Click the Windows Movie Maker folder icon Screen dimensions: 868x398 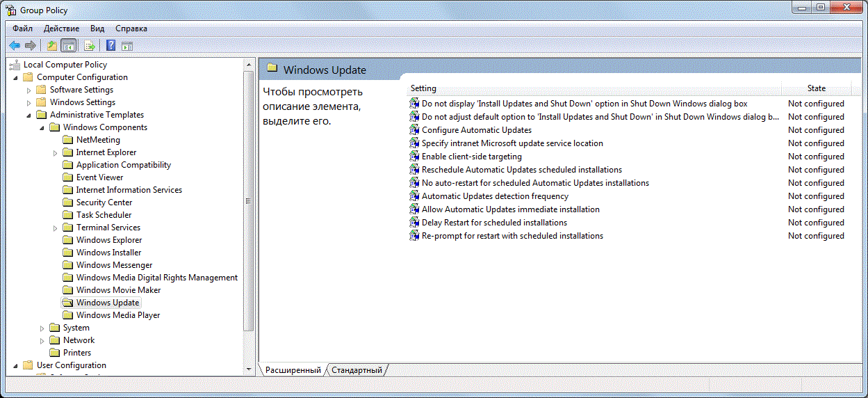[x=67, y=290]
